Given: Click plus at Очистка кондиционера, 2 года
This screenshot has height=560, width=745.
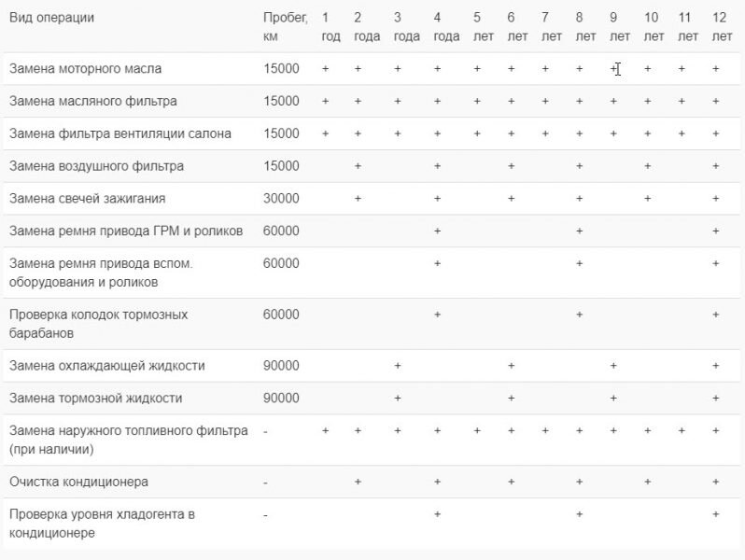Looking at the screenshot, I should click(x=358, y=483).
